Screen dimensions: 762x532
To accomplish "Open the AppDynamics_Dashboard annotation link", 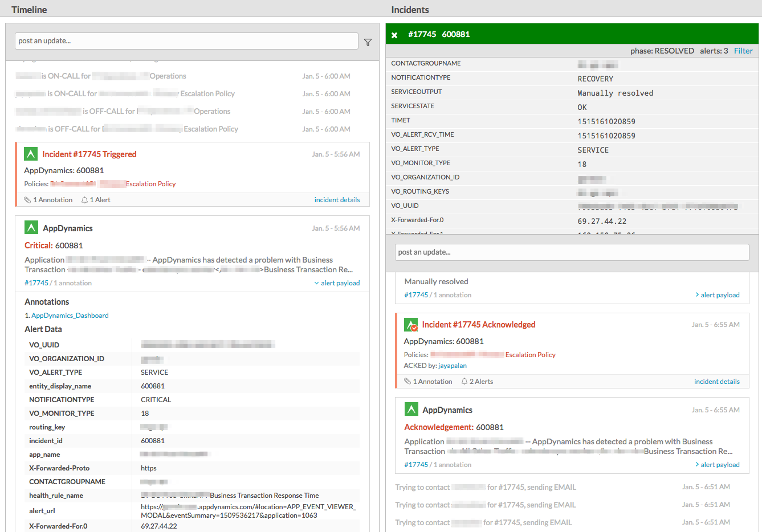I will pyautogui.click(x=70, y=316).
